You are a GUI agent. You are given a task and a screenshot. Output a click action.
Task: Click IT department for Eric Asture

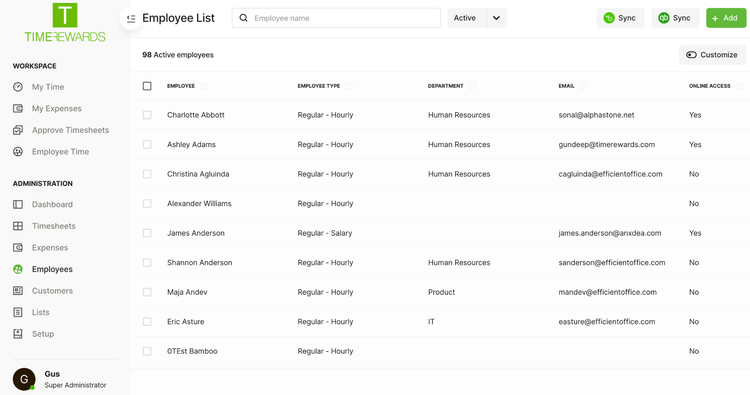point(431,322)
